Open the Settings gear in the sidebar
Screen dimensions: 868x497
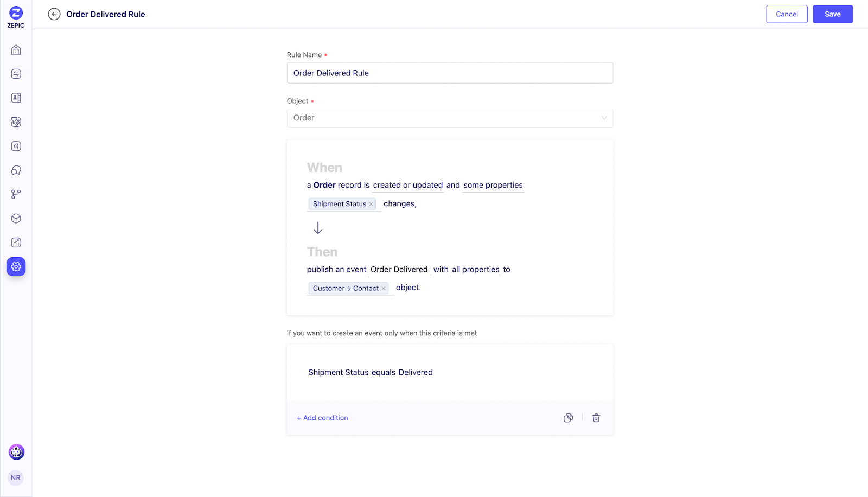pos(16,266)
